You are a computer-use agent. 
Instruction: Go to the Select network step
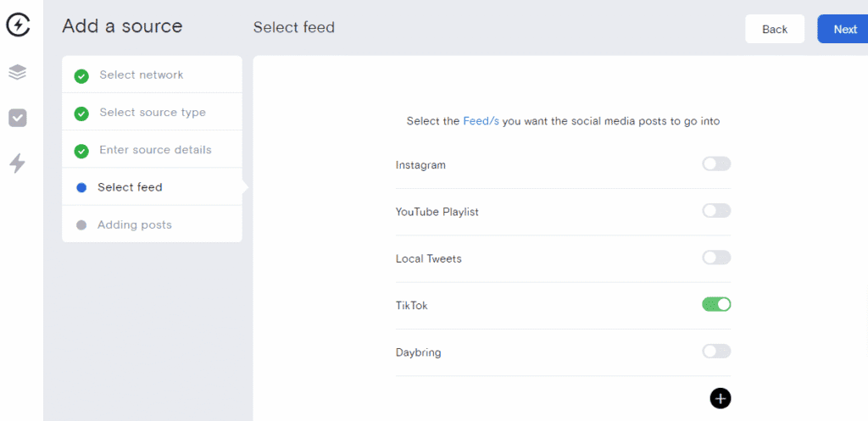tap(152, 75)
